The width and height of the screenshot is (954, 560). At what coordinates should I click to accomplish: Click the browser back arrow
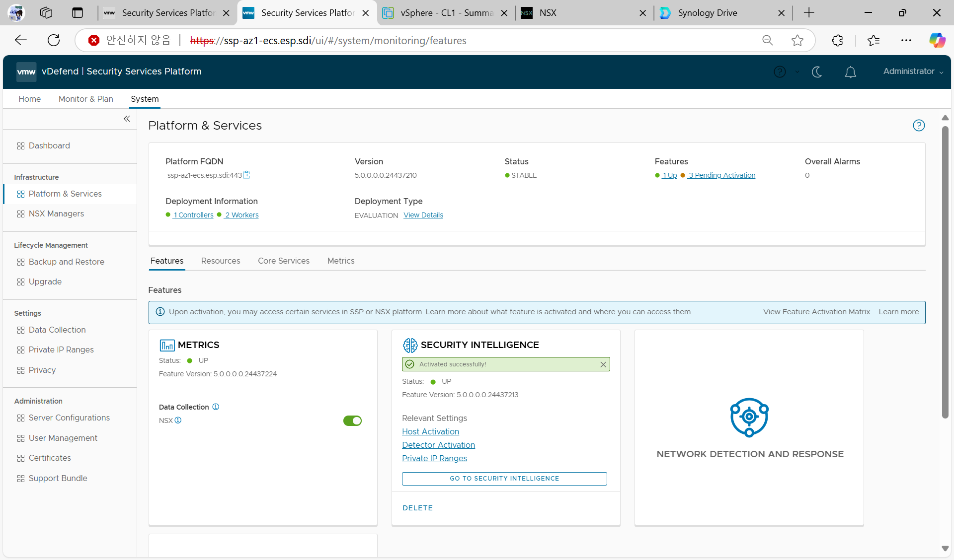[21, 40]
